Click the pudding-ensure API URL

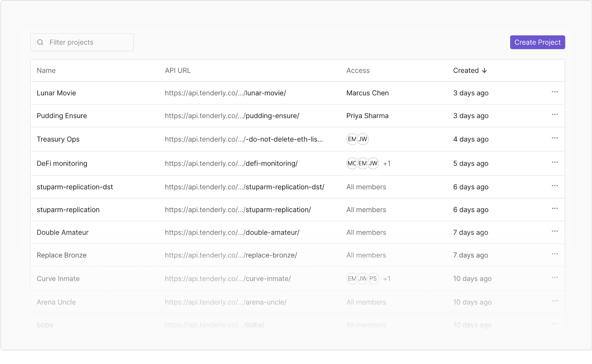[232, 116]
